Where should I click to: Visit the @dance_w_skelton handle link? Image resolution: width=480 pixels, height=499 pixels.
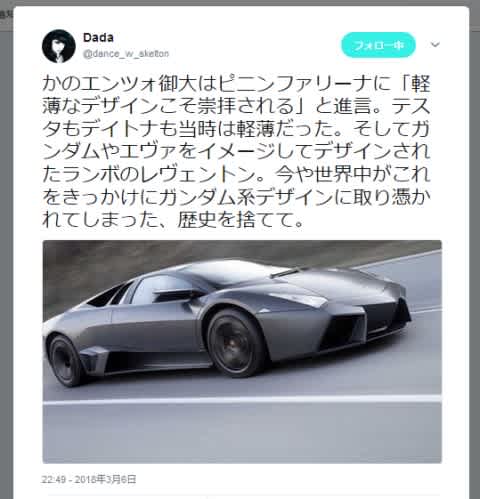tap(126, 53)
